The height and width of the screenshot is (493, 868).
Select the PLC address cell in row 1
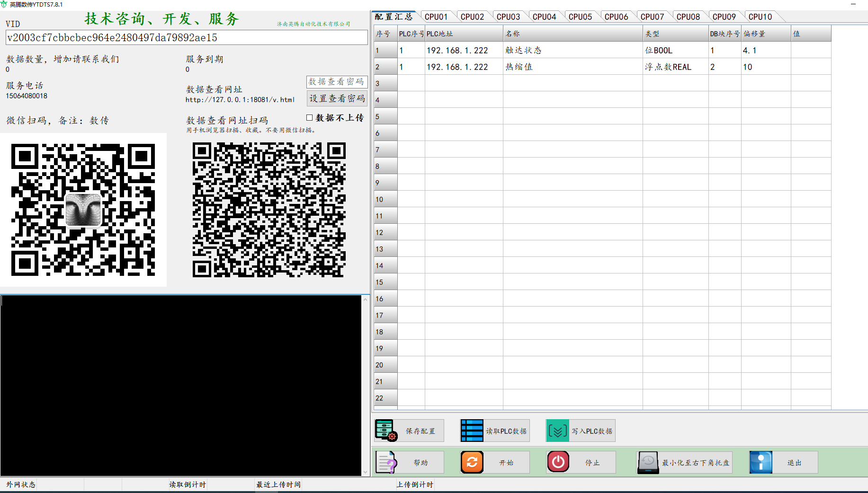point(464,50)
